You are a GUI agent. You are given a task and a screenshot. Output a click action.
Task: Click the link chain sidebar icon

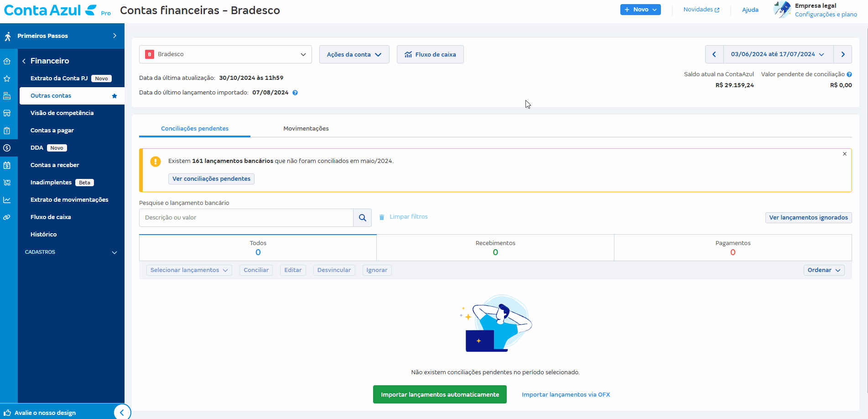(7, 217)
